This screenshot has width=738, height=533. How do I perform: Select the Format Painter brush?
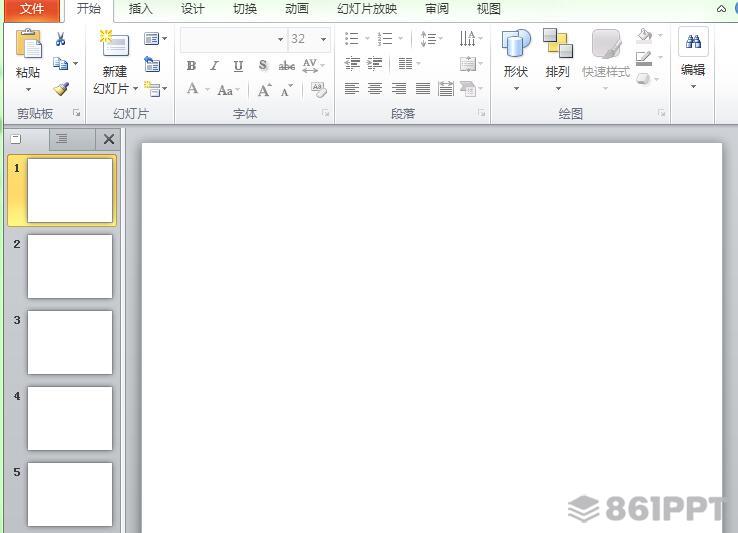61,89
